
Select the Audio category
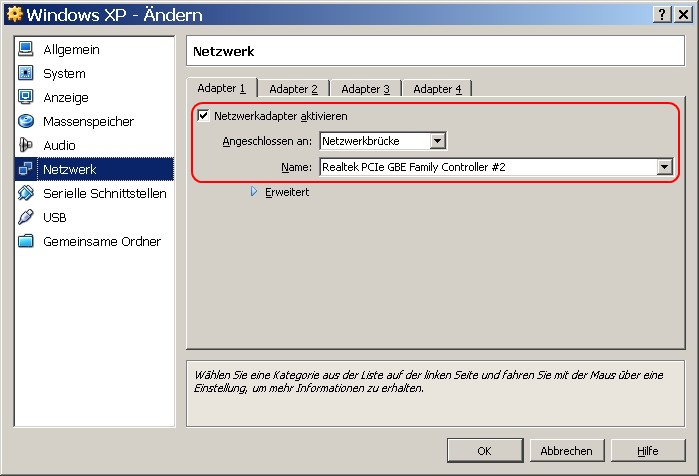click(x=59, y=146)
